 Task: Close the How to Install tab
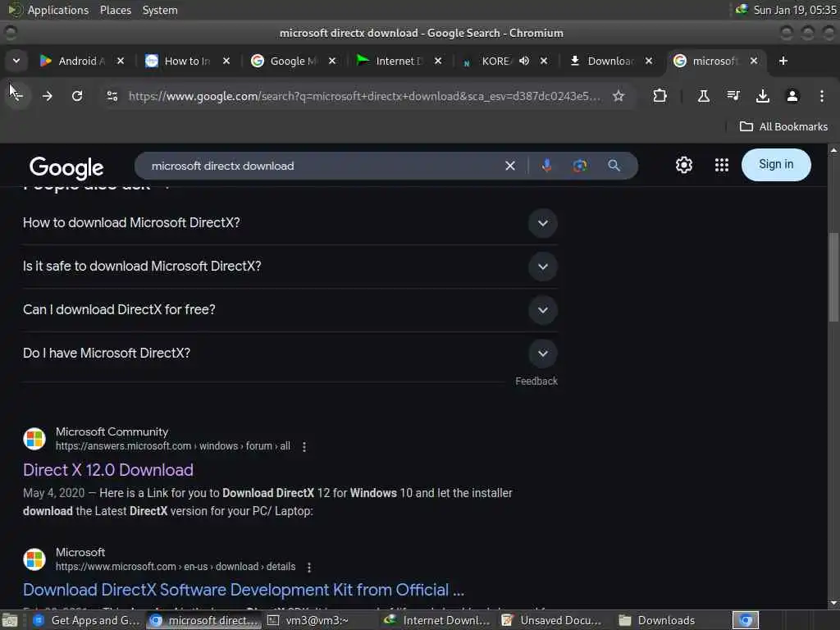[x=226, y=61]
